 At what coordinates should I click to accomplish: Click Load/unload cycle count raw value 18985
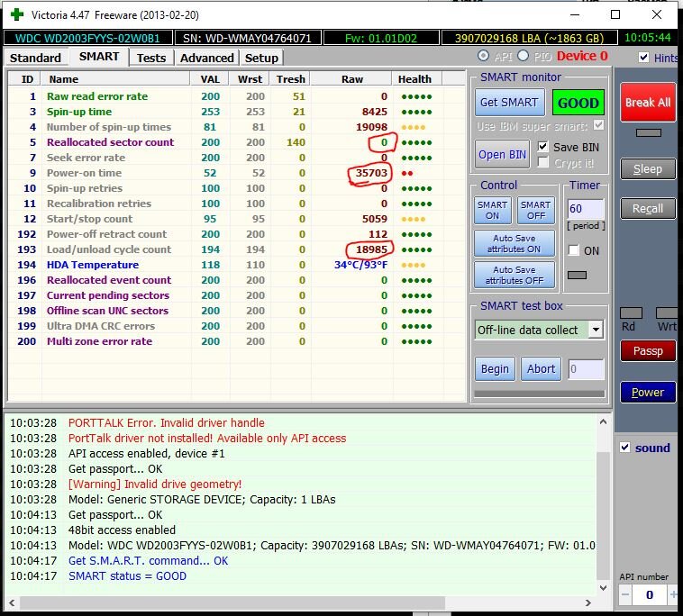point(371,249)
